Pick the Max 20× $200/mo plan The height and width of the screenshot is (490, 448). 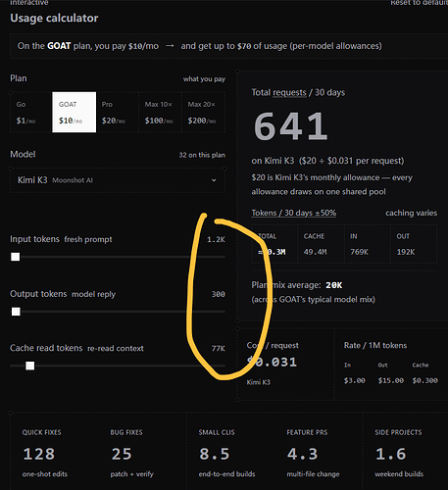click(x=203, y=112)
